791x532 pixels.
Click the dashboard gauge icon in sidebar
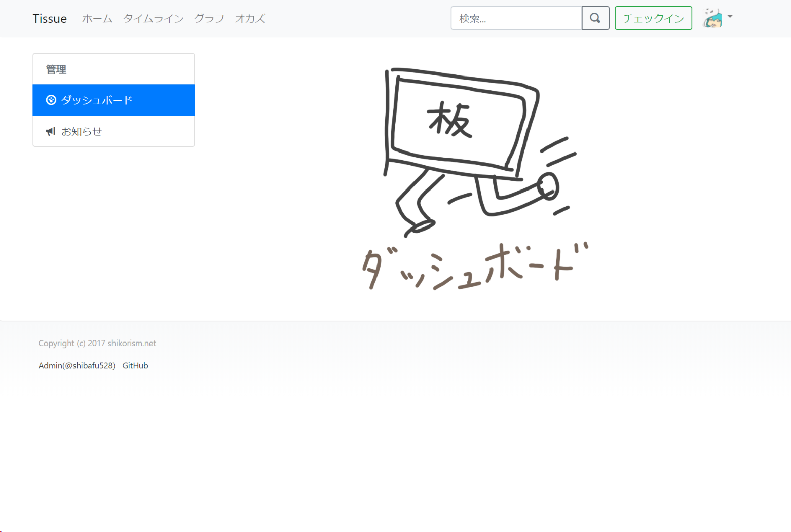click(51, 100)
